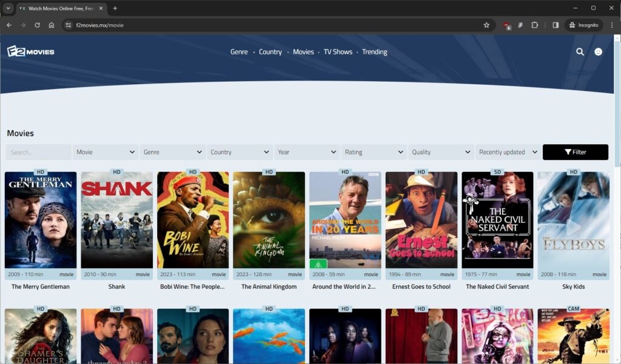Reload the page with the refresh icon

37,25
